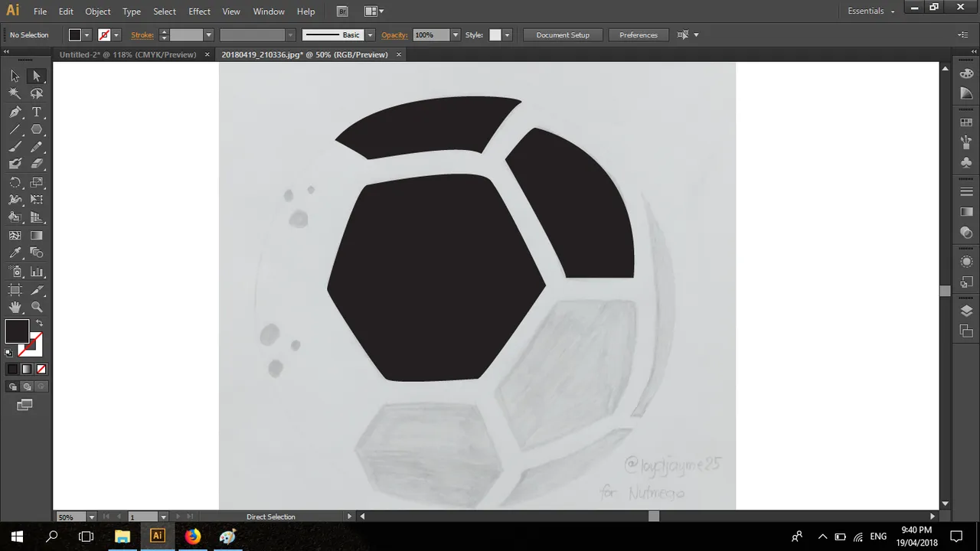Open the graphic Style dropdown

click(x=507, y=35)
